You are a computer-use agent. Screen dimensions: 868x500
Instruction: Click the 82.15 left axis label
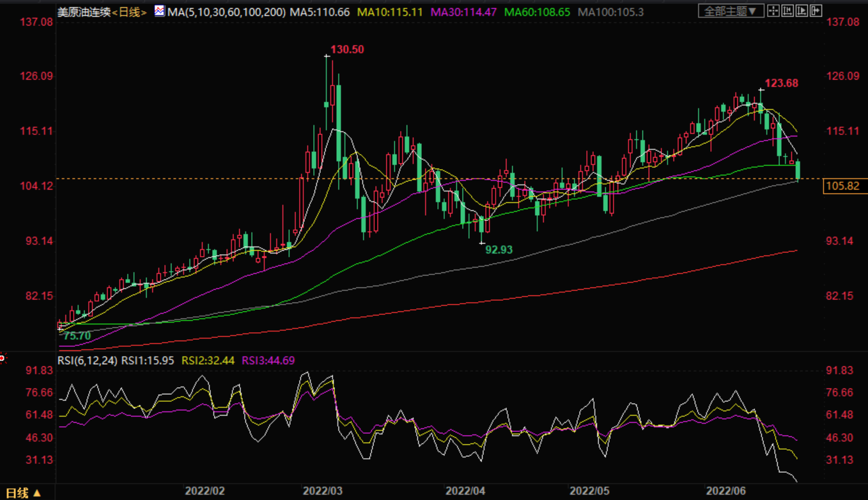39,296
